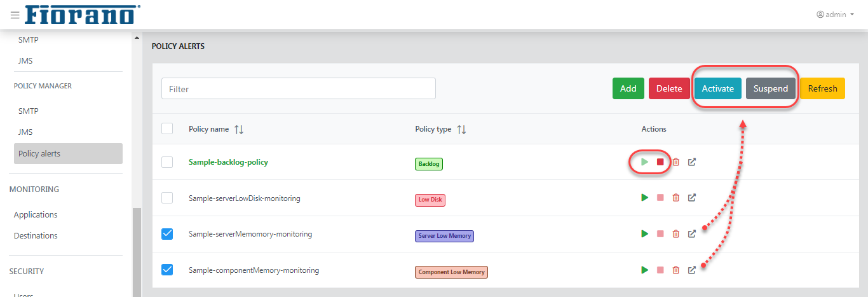
Task: Select Policy alerts in sidebar
Action: pyautogui.click(x=68, y=153)
